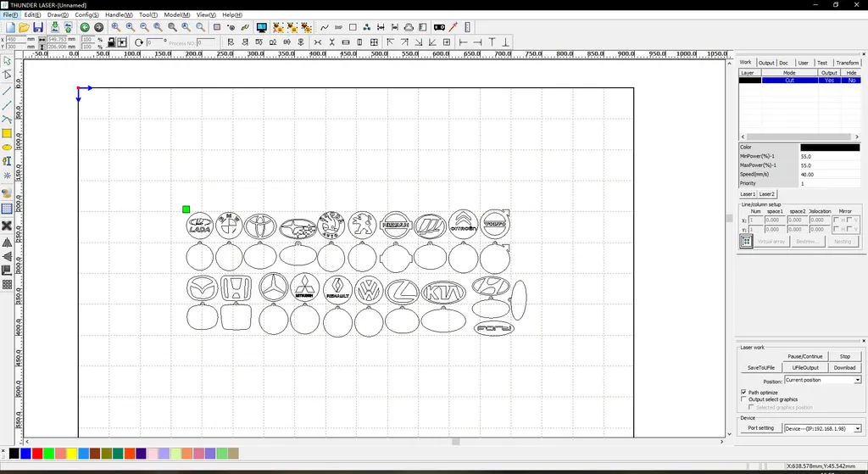Select the Text tool in left toolbar
This screenshot has height=474, width=868.
7,161
